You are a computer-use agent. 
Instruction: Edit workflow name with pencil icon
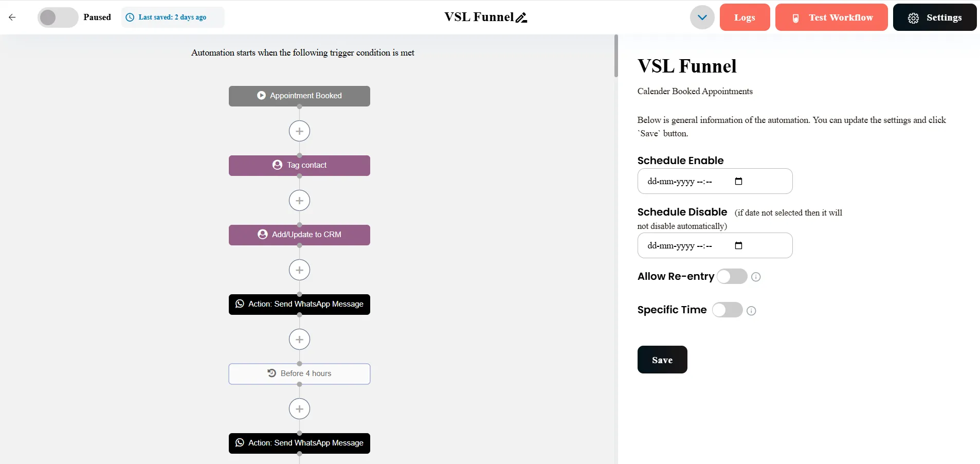521,17
